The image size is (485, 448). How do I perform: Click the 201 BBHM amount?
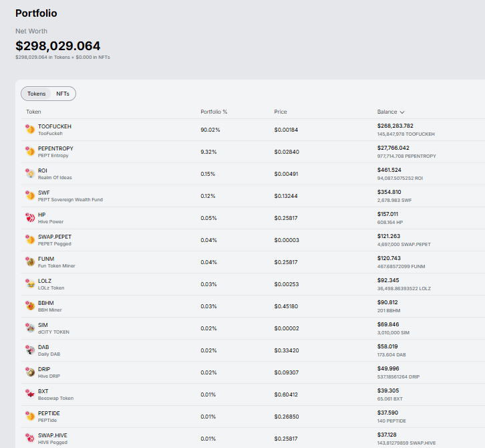click(389, 310)
